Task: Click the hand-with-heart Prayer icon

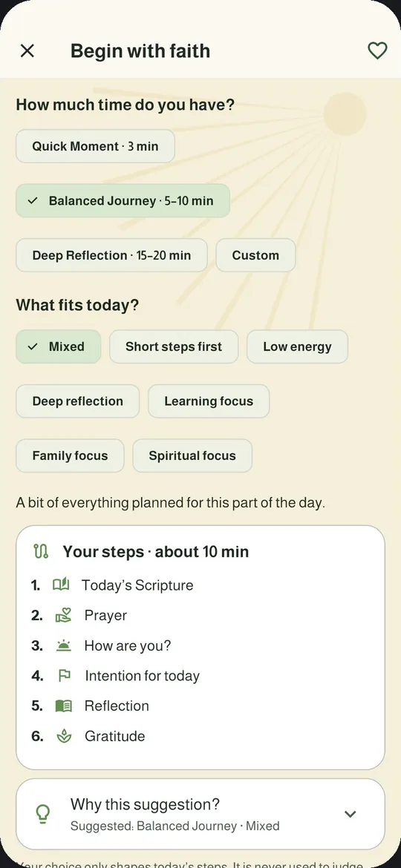Action: click(64, 615)
